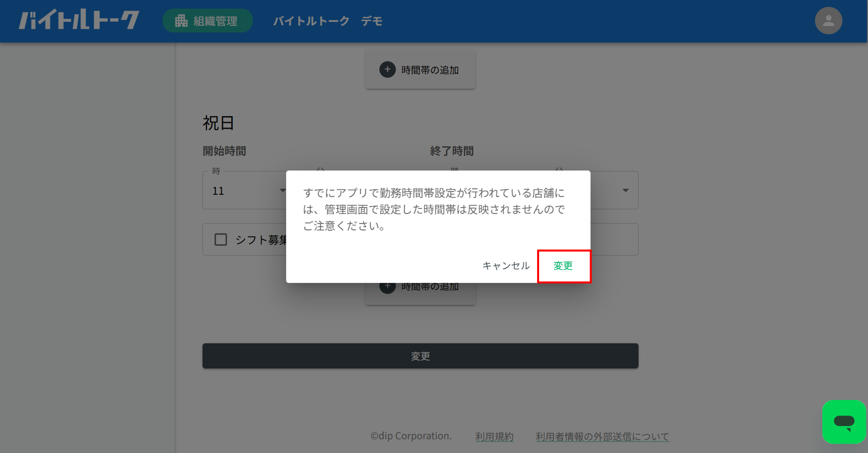The height and width of the screenshot is (453, 868).
Task: Click ©dip Corporation. footer text
Action: 411,436
